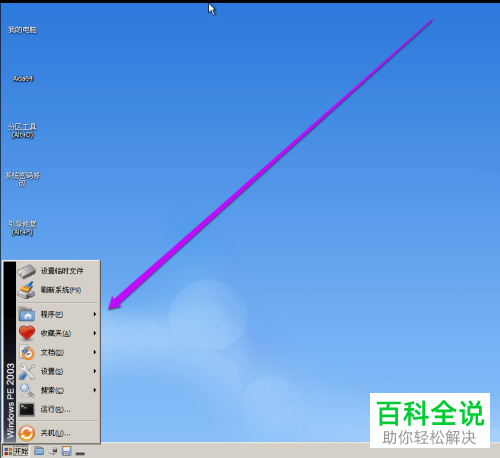This screenshot has width=500, height=458.
Task: Select the 分区工具 (Alt+D) desktop shortcut
Action: [22, 131]
